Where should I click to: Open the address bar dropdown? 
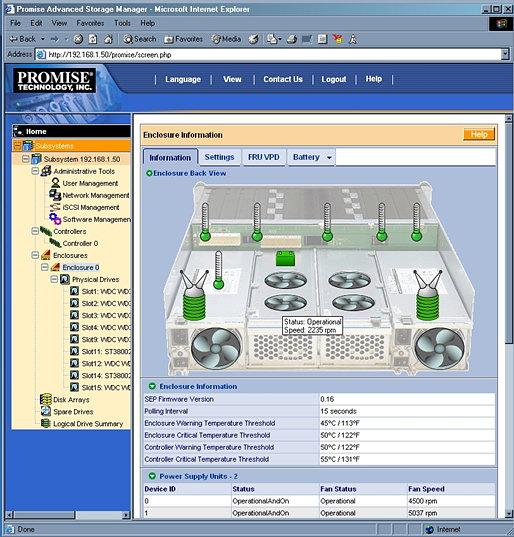[x=505, y=54]
